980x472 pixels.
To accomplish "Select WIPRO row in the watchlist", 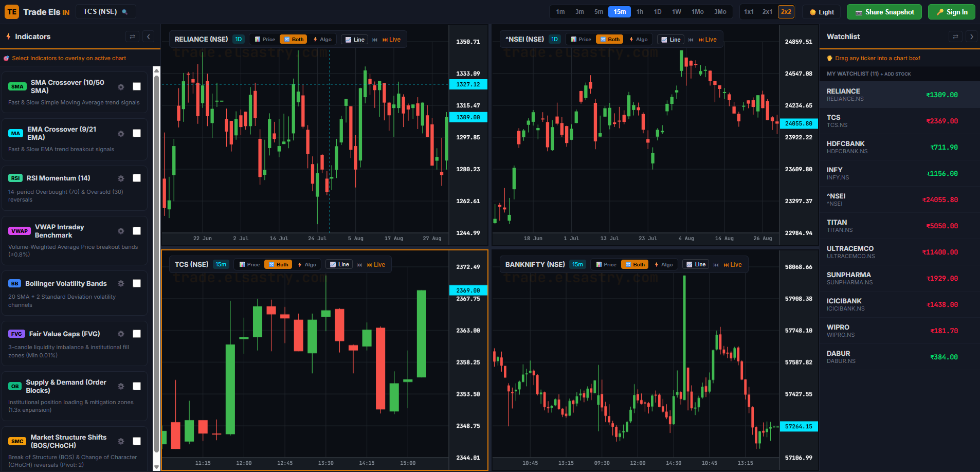I will (900, 331).
